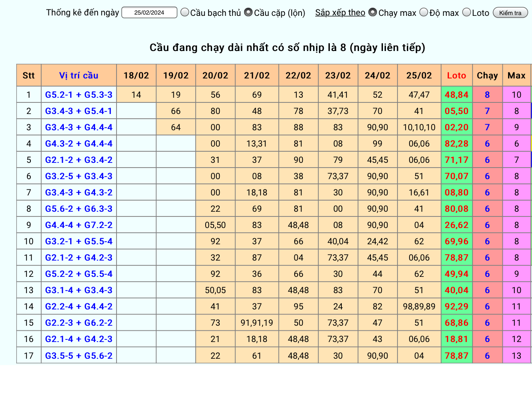Click the Vị trí cầu column header
This screenshot has width=532, height=393.
(x=79, y=75)
